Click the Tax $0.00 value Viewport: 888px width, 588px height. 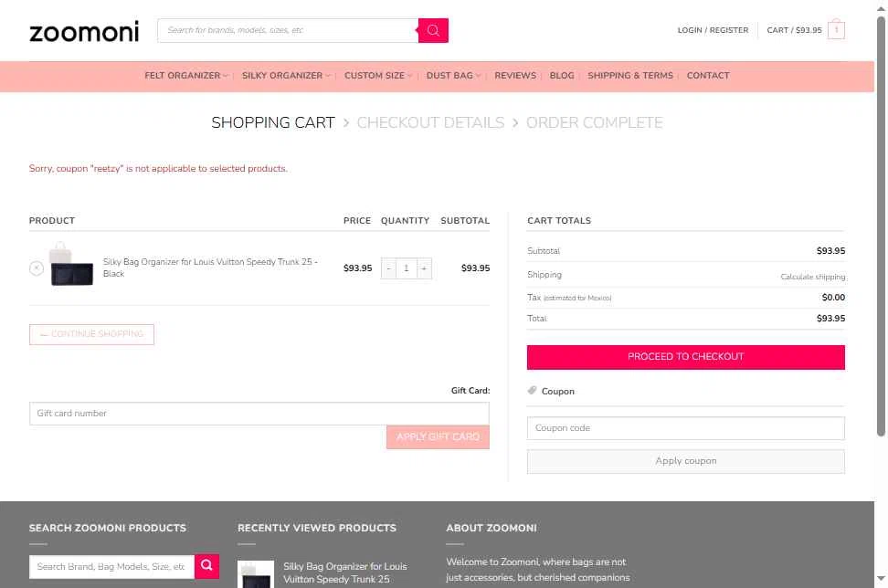(x=833, y=298)
